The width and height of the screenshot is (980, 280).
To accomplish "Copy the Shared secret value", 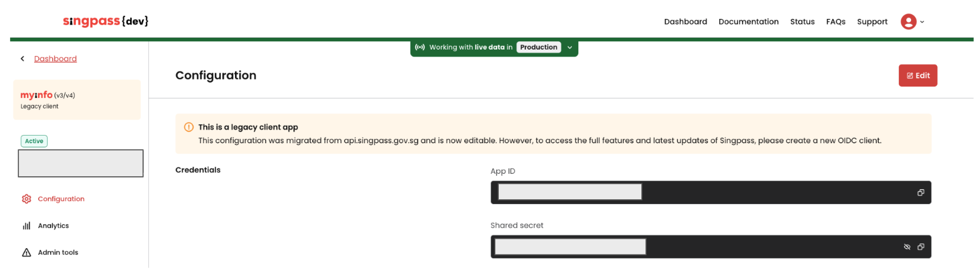I will [x=921, y=247].
